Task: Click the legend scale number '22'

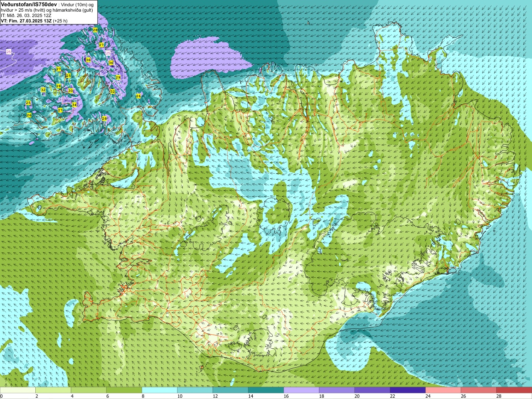Action: pyautogui.click(x=393, y=396)
